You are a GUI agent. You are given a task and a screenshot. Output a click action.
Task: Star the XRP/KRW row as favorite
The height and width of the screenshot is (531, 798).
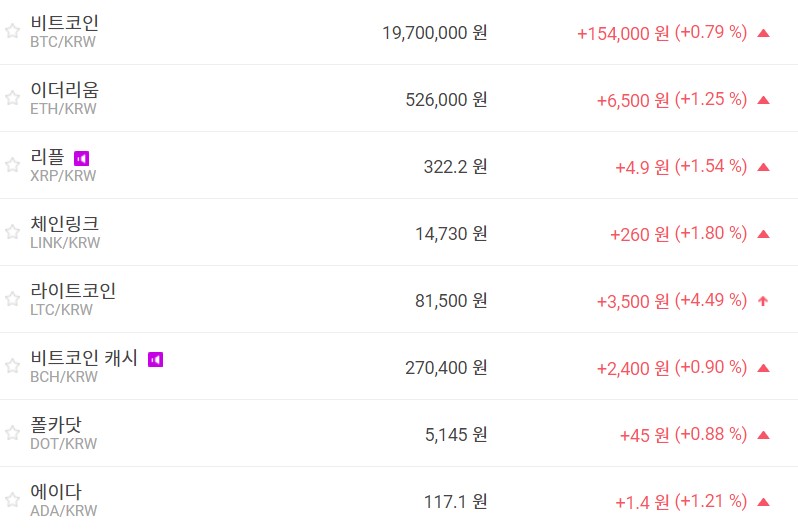tap(12, 165)
